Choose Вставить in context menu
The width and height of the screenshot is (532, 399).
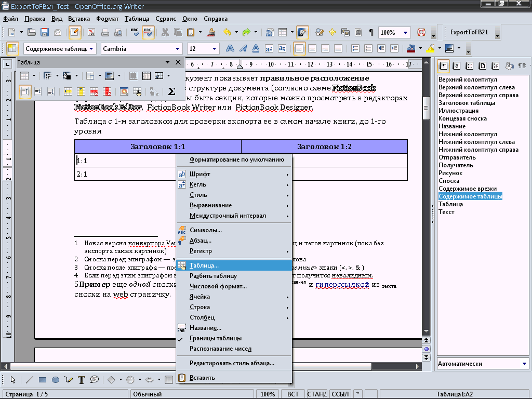(234, 378)
